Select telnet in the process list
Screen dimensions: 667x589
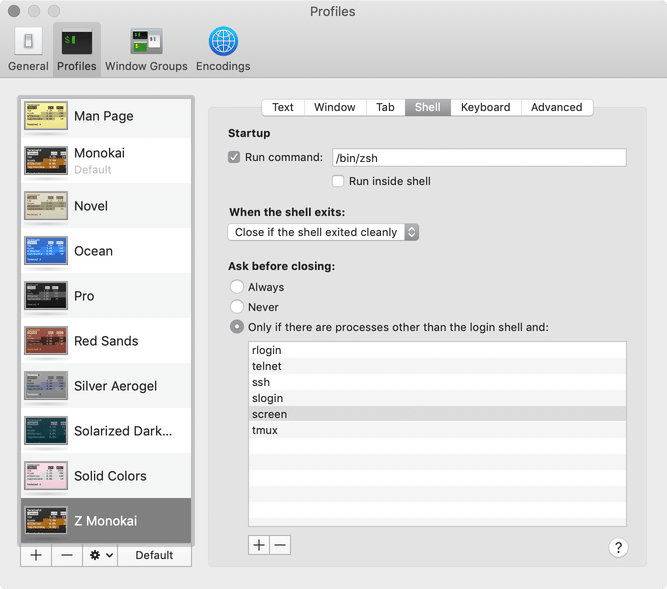tap(437, 366)
